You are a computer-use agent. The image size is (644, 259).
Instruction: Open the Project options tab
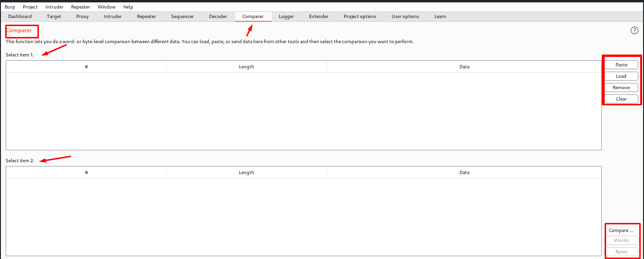point(360,17)
